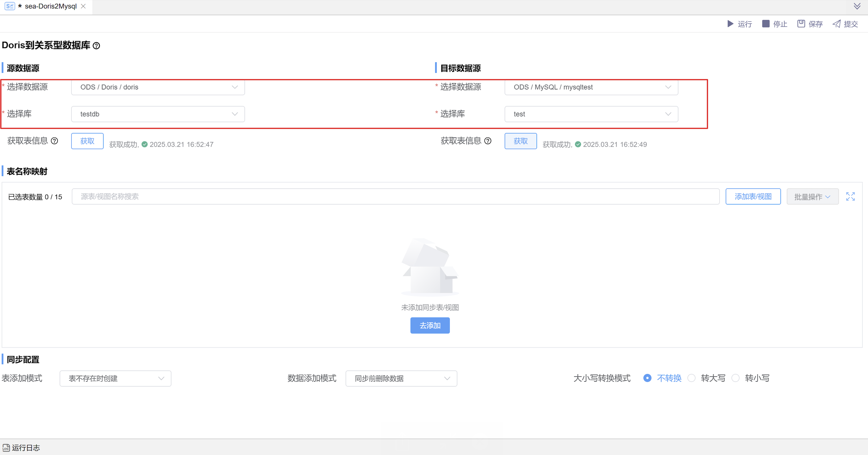Select the 转大写 radio option
The height and width of the screenshot is (455, 868).
click(x=692, y=378)
